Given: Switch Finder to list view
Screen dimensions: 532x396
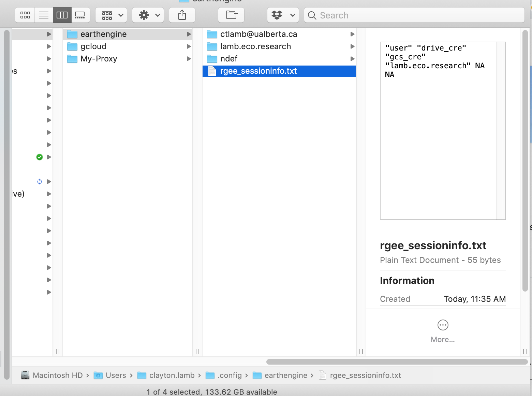Looking at the screenshot, I should 44,15.
